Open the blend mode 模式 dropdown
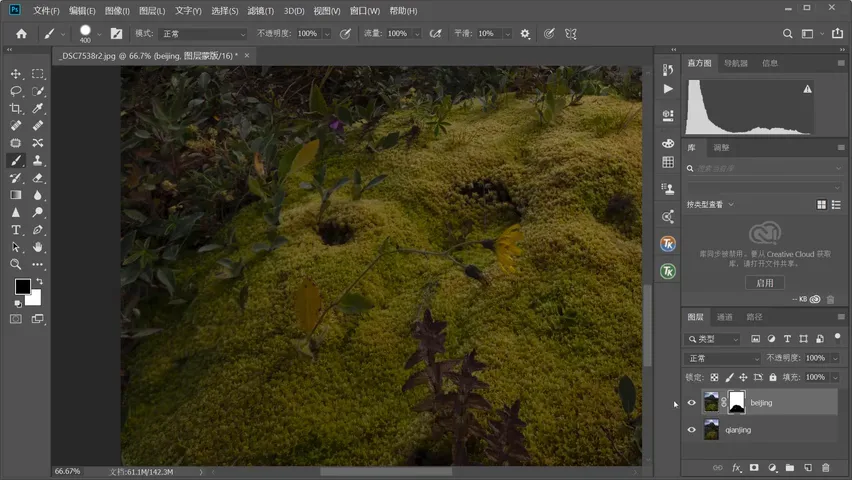This screenshot has height=480, width=852. pos(203,34)
